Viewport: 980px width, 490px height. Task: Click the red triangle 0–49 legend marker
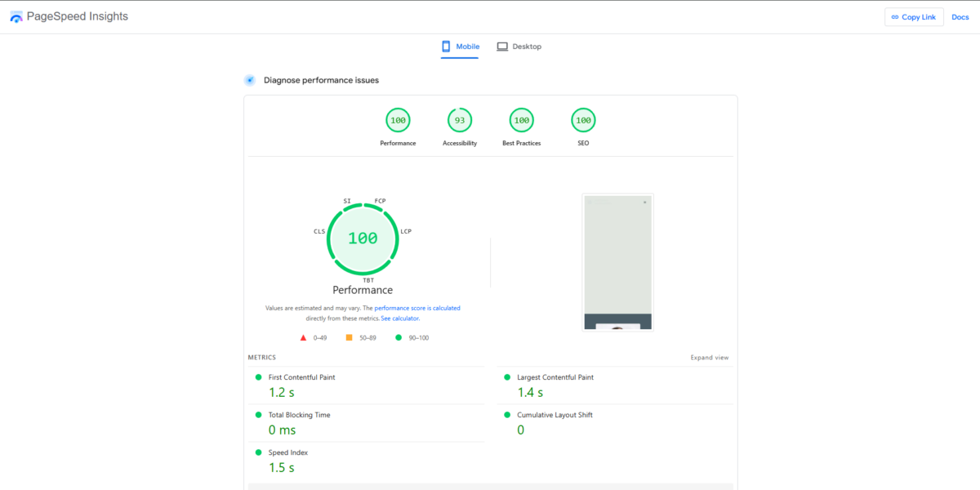point(303,337)
